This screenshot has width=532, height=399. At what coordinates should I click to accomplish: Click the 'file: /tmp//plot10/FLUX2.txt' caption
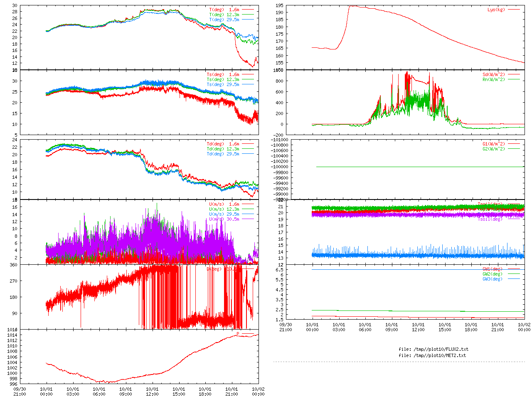click(x=433, y=350)
